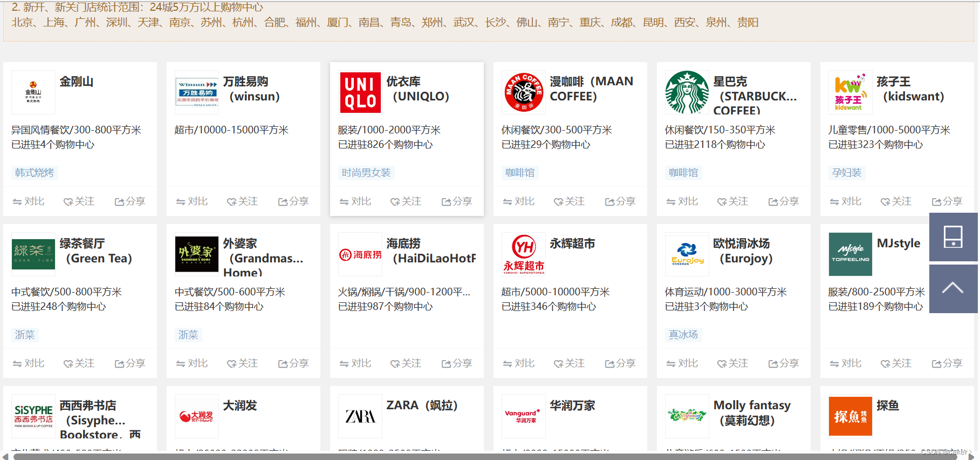Compare 金刚山 using 对比
Screen dimensions: 980x460
pyautogui.click(x=29, y=201)
